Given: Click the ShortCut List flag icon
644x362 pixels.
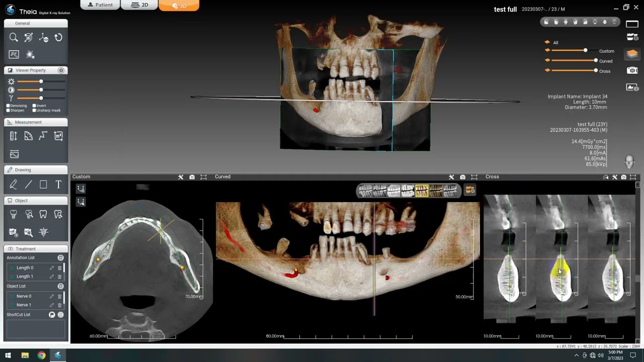Looking at the screenshot, I should pos(52,315).
